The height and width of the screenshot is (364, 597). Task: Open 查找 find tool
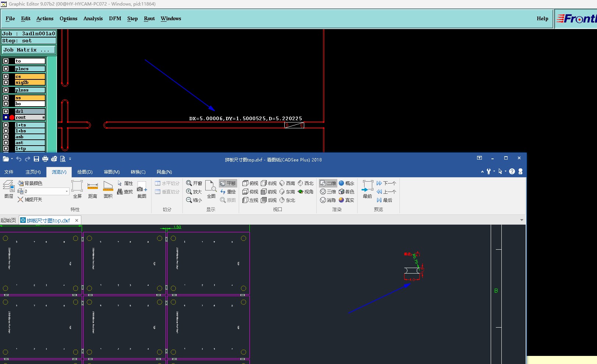tap(125, 192)
